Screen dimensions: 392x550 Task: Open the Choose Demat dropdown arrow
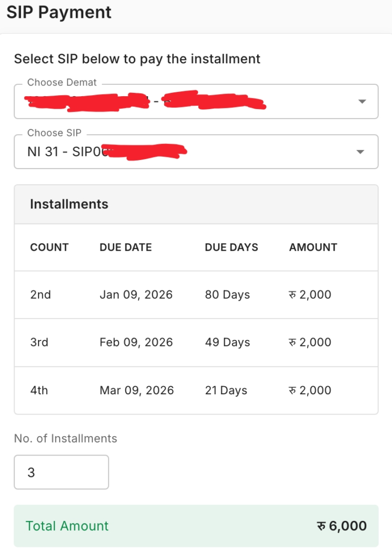tap(362, 102)
